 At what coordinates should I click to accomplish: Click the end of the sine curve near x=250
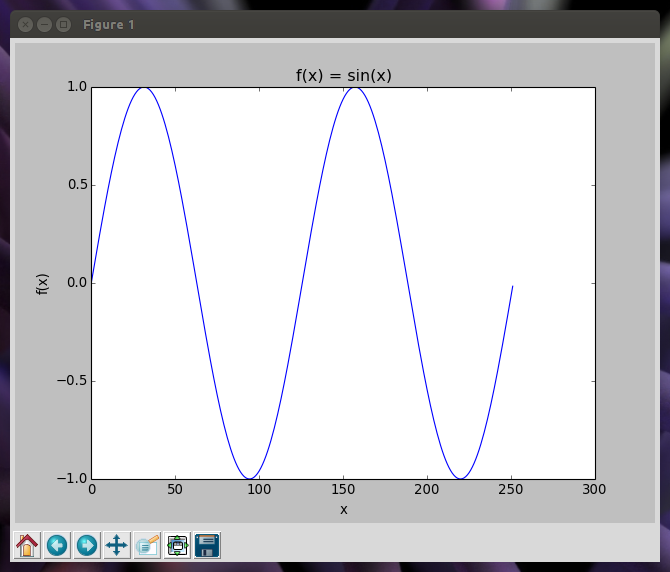pos(512,287)
